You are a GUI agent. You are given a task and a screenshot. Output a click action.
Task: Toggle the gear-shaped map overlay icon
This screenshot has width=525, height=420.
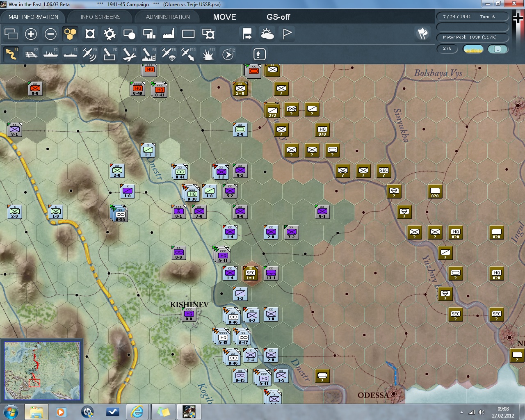pos(110,34)
